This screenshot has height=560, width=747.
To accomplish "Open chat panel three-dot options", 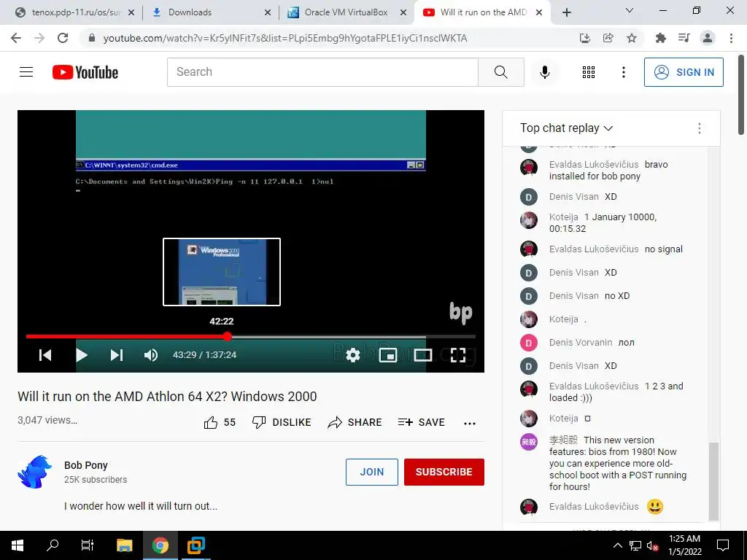I will pyautogui.click(x=700, y=128).
